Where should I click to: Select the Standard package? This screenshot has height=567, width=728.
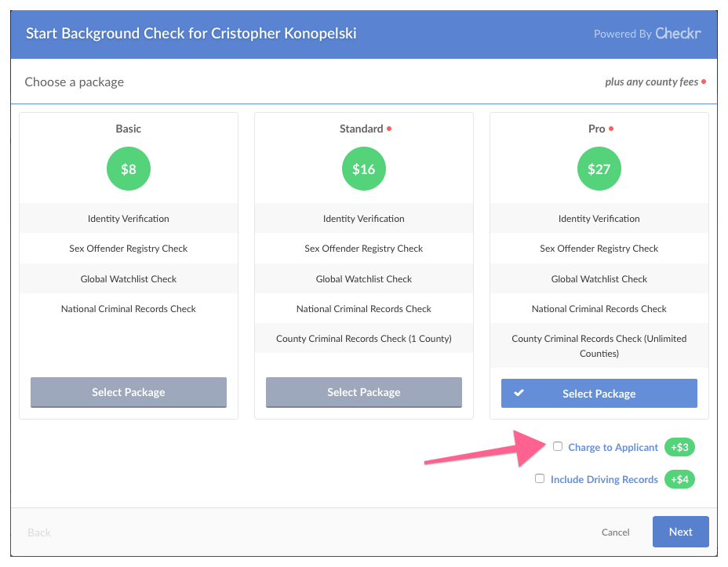pos(364,392)
